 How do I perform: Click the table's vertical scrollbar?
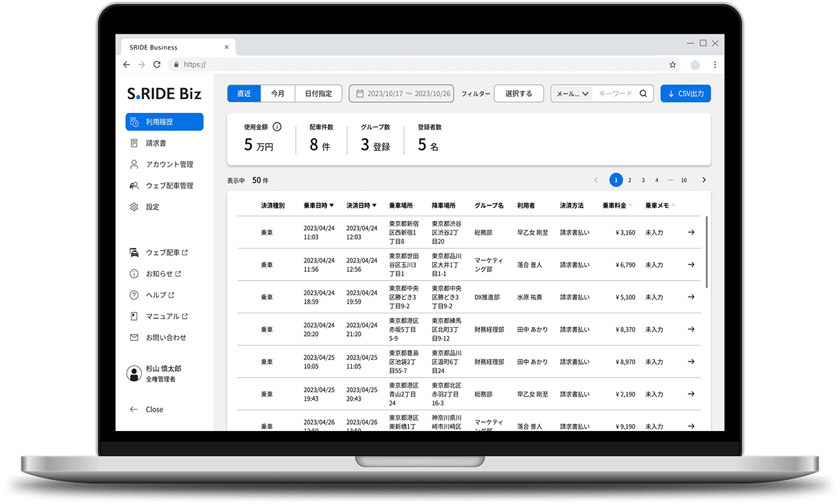click(x=707, y=251)
